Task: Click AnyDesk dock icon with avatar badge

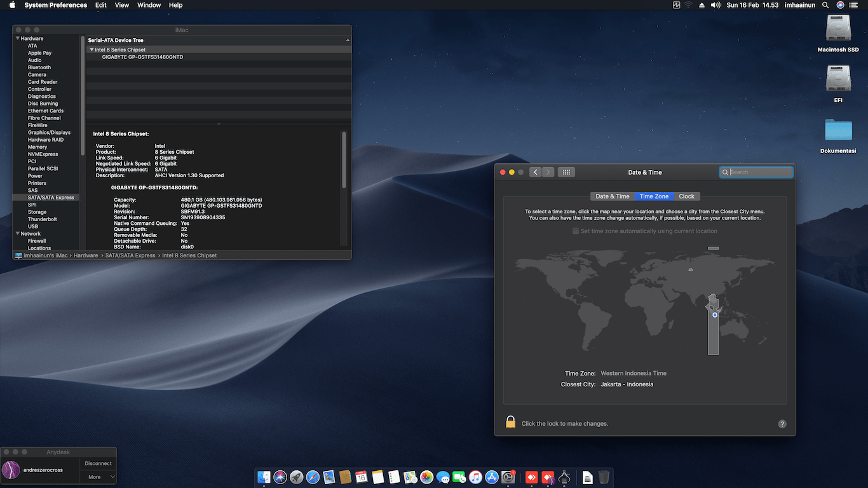Action: point(548,477)
